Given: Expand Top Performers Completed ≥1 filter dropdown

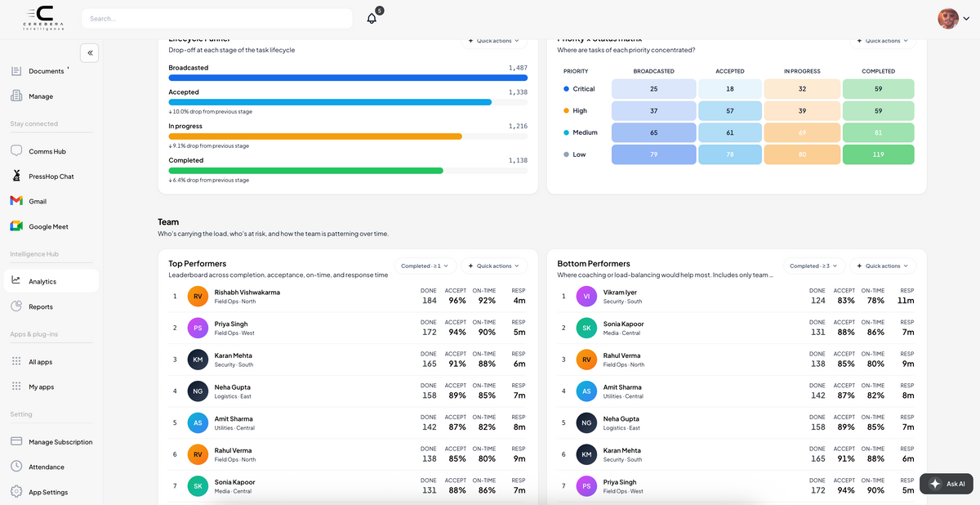Looking at the screenshot, I should (425, 266).
